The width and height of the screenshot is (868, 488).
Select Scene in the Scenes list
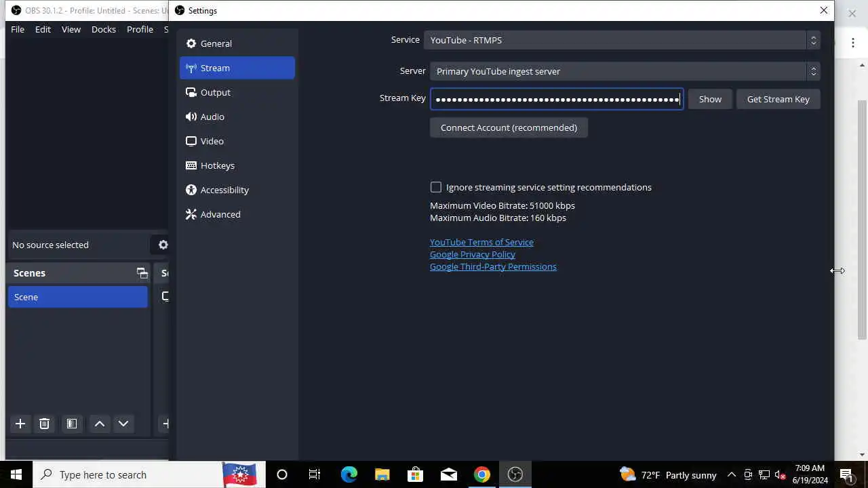(78, 297)
